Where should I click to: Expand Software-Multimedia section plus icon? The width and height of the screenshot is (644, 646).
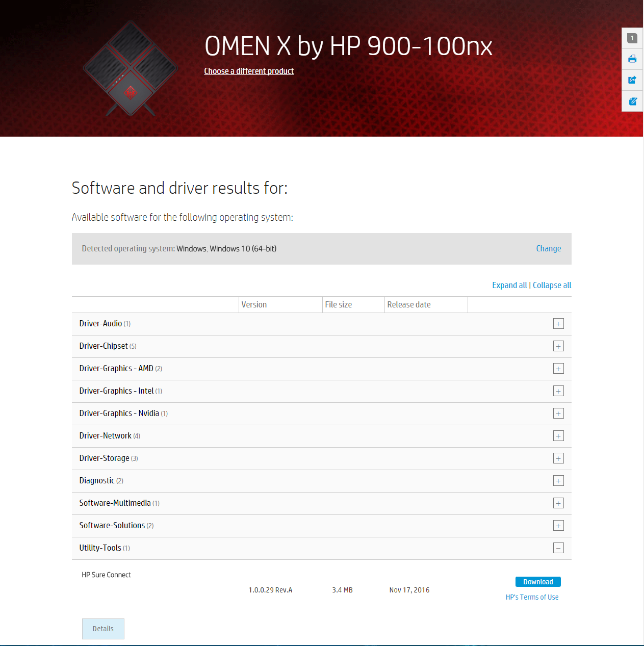558,503
